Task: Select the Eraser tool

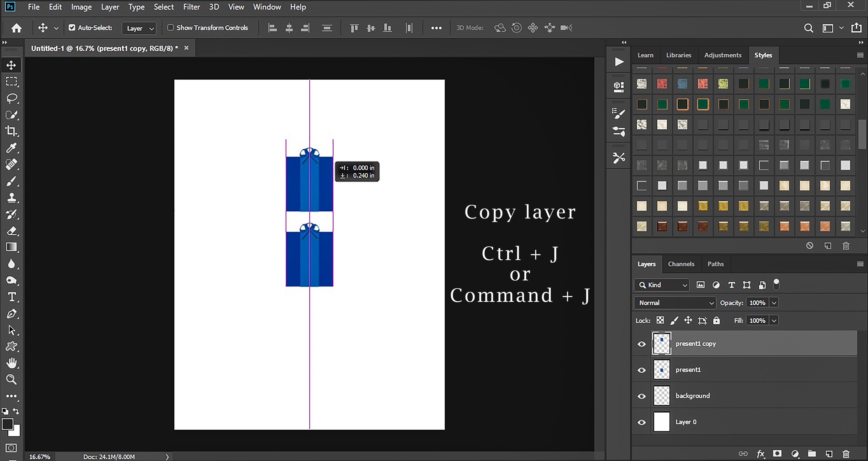Action: click(12, 231)
